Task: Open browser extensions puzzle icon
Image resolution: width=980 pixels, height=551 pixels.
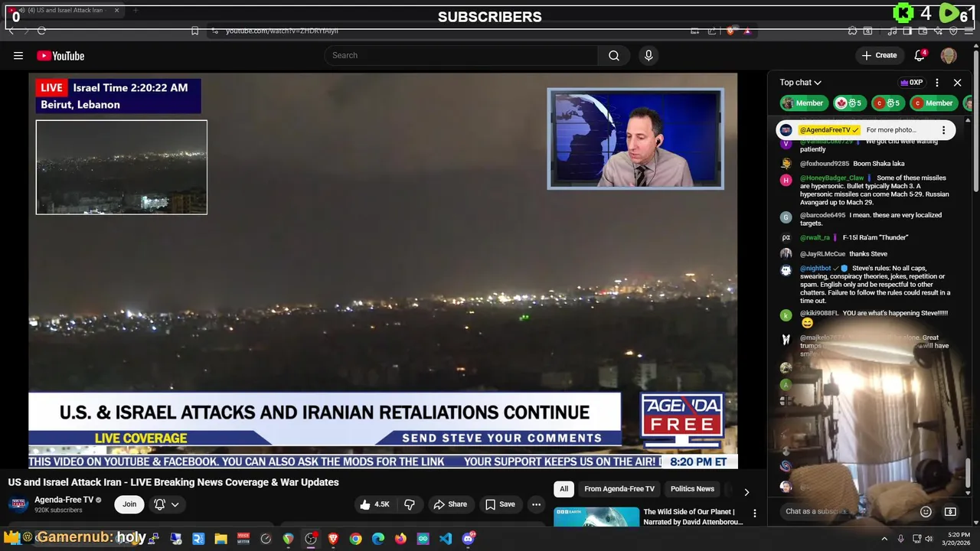Action: point(852,31)
